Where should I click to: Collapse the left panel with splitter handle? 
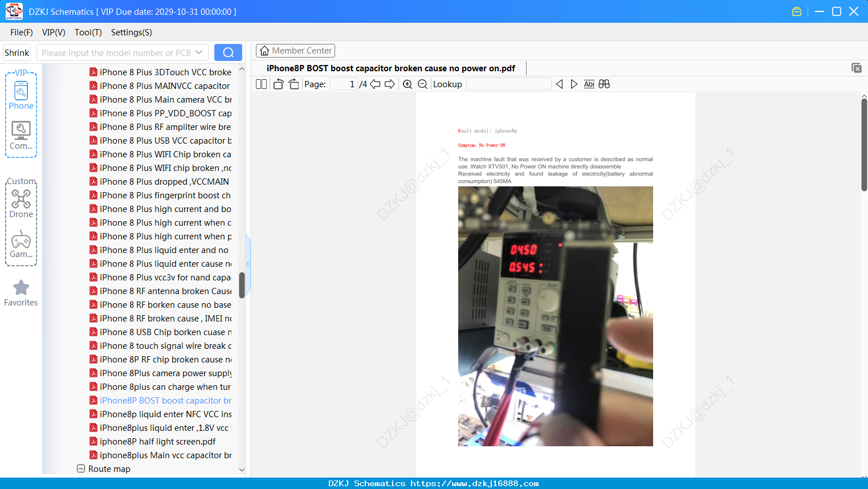[248, 263]
